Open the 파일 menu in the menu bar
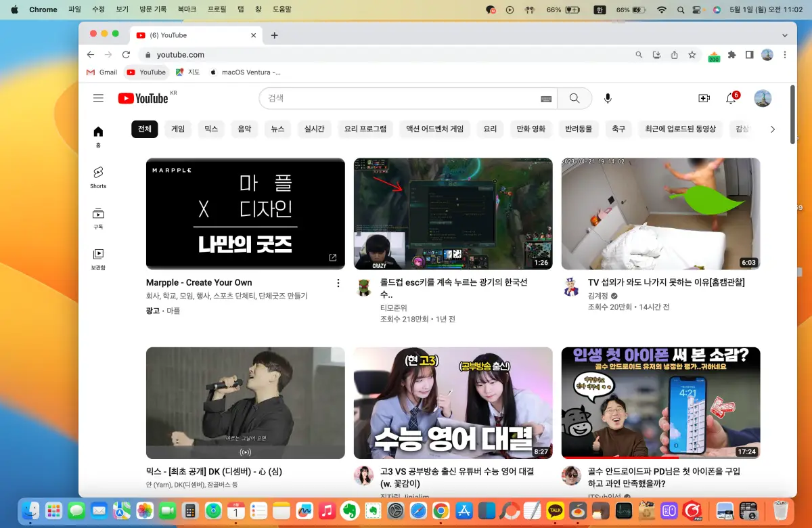Viewport: 812px width, 528px height. tap(74, 9)
